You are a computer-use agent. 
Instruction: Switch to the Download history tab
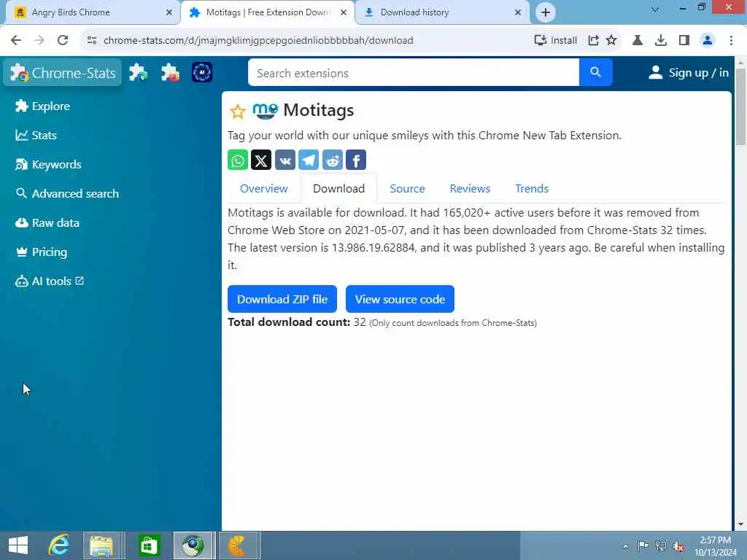click(x=442, y=12)
